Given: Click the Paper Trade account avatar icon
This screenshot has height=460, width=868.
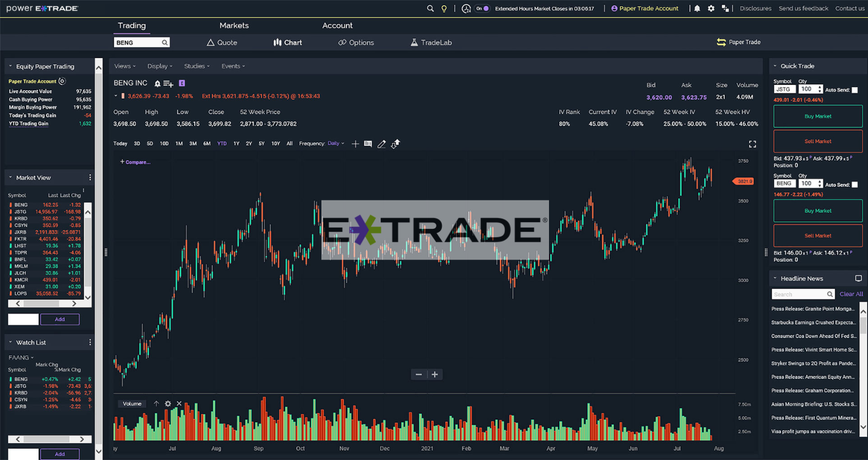Looking at the screenshot, I should tap(614, 8).
